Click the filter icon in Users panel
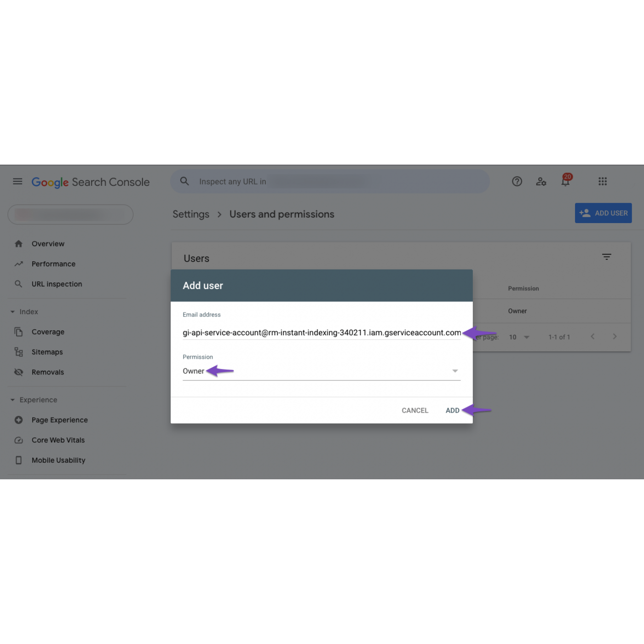The width and height of the screenshot is (644, 644). tap(607, 257)
